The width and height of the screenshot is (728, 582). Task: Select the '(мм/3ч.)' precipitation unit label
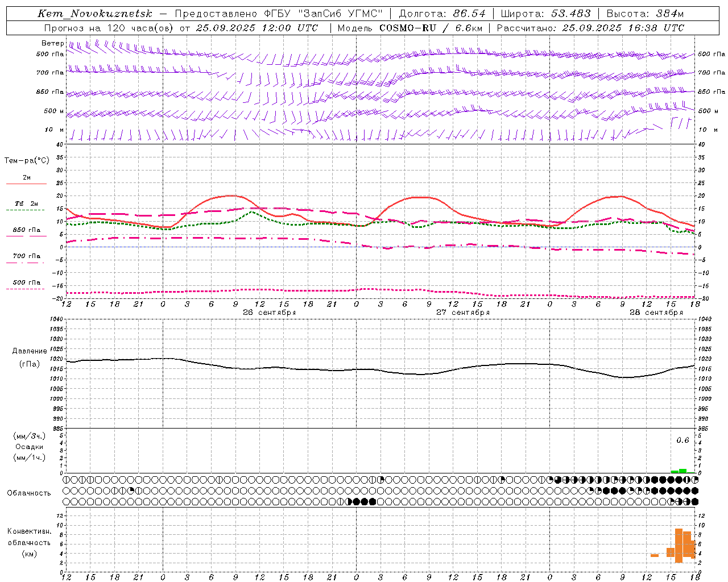pos(30,436)
